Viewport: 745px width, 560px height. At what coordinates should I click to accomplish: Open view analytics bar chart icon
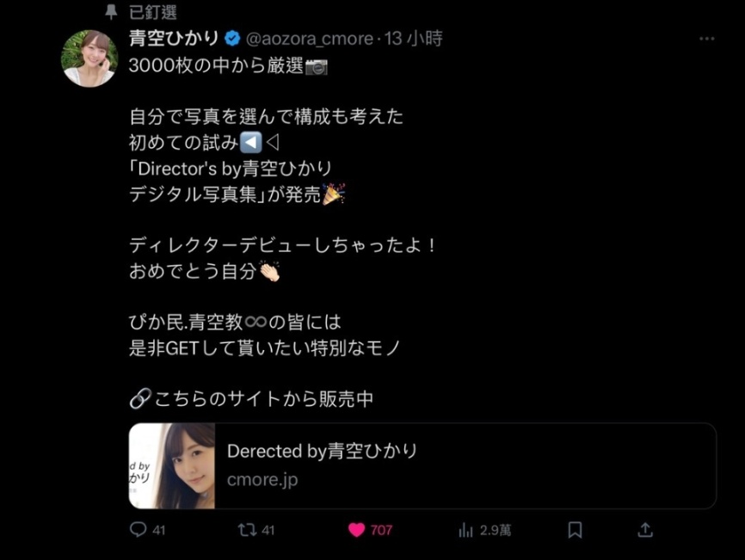pos(467,530)
